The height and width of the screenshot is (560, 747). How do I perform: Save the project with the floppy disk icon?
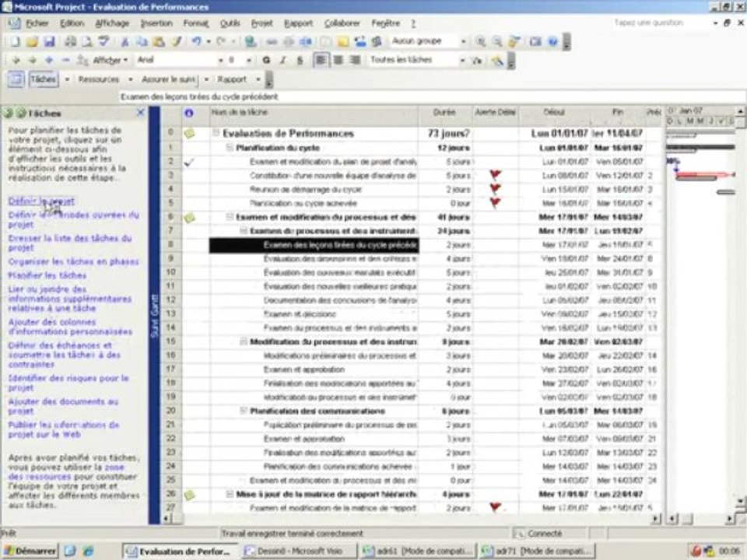pos(50,41)
